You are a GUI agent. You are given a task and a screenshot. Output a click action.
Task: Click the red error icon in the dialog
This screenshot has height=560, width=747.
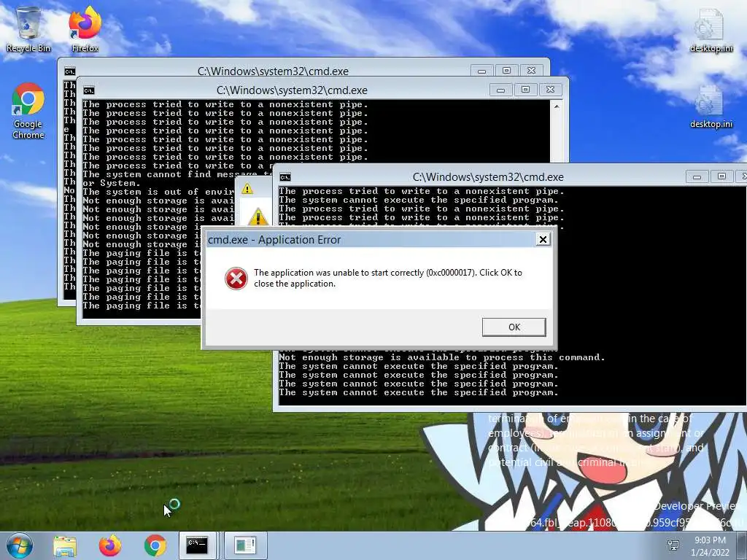tap(236, 279)
